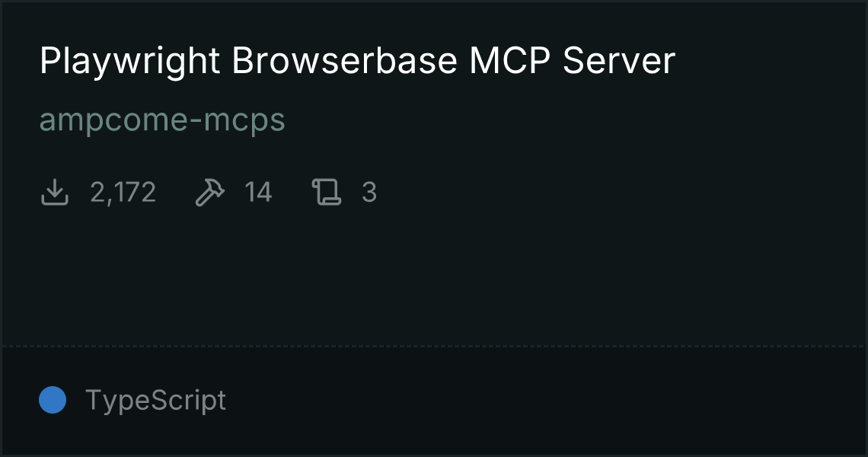868x457 pixels.
Task: Click the empty footer area beside TypeScript
Action: [542, 400]
